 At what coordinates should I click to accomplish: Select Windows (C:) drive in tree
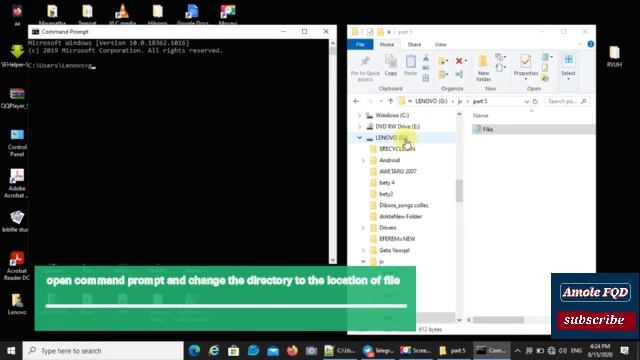pyautogui.click(x=392, y=116)
